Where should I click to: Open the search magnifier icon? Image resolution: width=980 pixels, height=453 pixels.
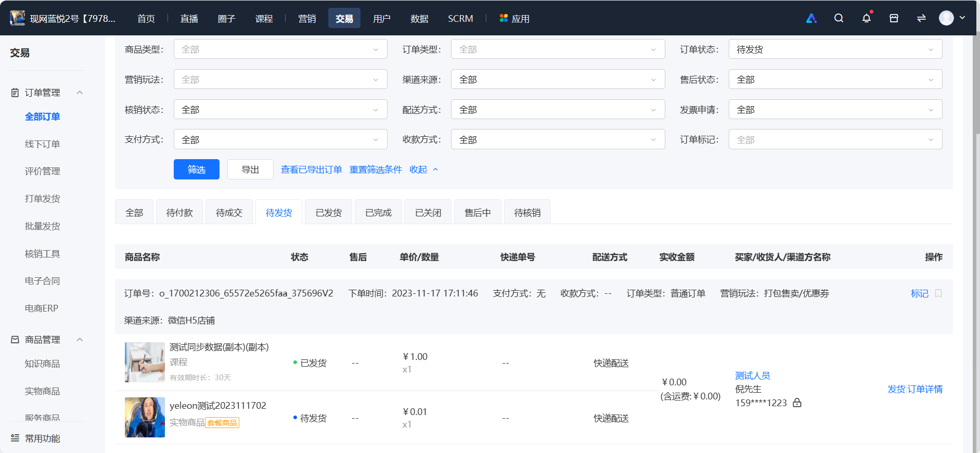(x=839, y=18)
